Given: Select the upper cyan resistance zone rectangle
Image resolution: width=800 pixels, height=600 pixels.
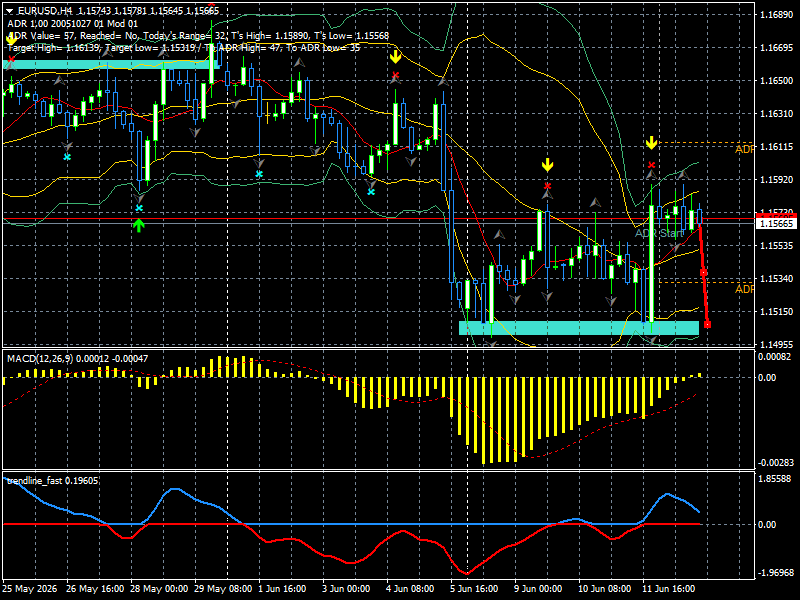Looking at the screenshot, I should coord(112,64).
